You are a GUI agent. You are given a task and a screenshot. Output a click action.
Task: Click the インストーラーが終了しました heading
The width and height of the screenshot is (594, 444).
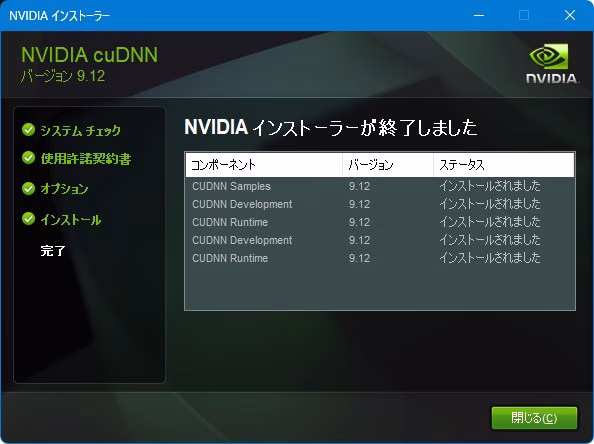[x=330, y=127]
